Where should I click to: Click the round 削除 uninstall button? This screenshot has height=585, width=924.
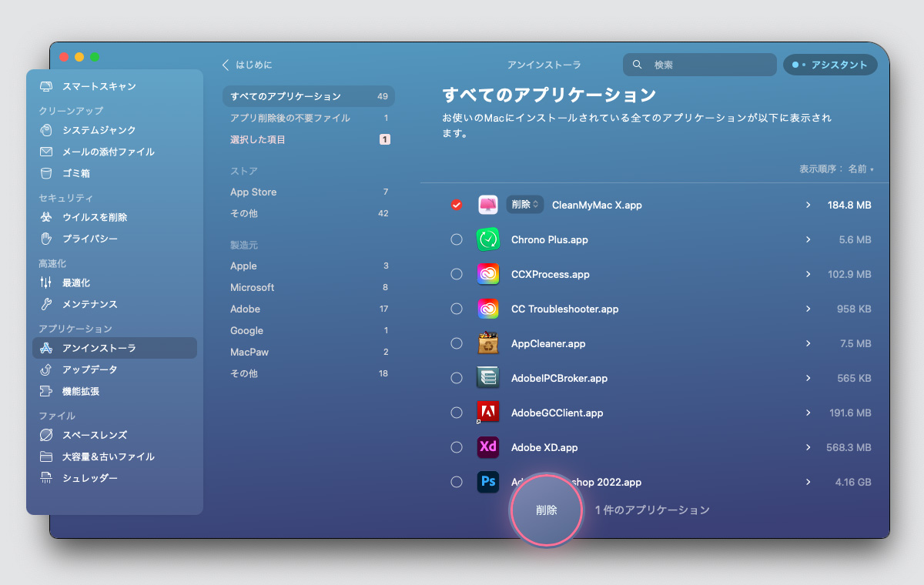pos(547,510)
